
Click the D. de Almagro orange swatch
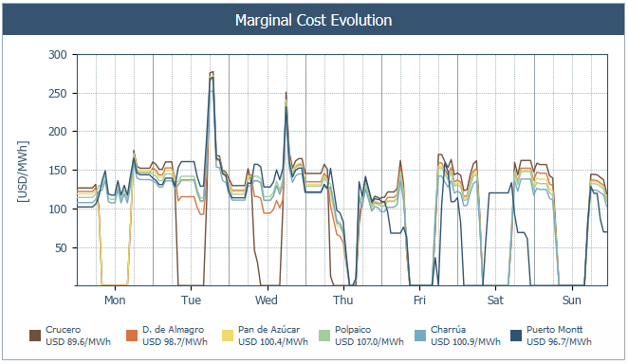(132, 336)
